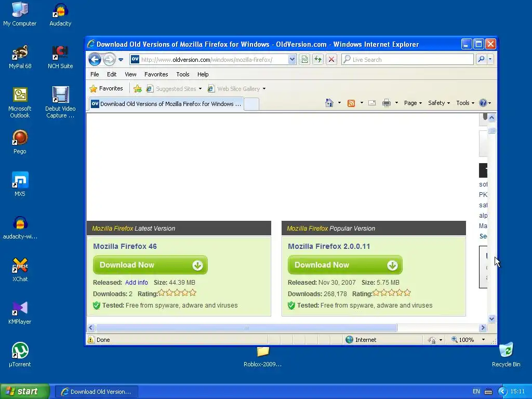This screenshot has width=532, height=399.
Task: Click the address bar URL field
Action: [x=208, y=60]
